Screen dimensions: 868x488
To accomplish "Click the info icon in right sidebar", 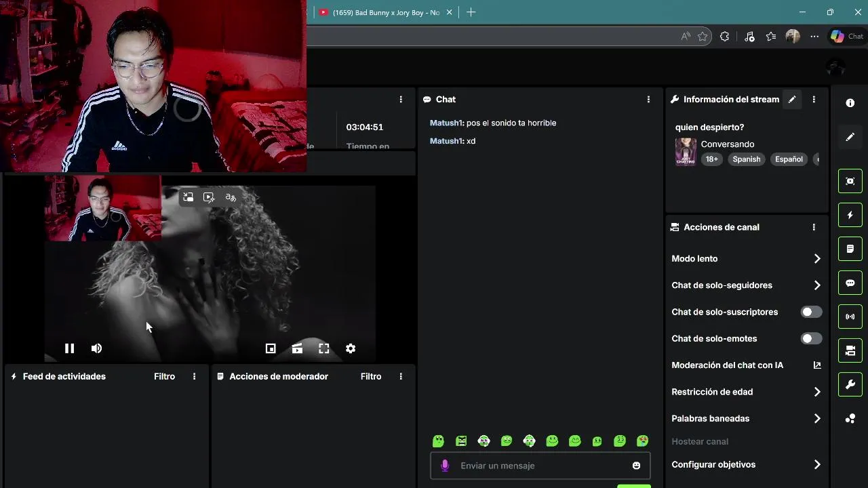I will [850, 103].
